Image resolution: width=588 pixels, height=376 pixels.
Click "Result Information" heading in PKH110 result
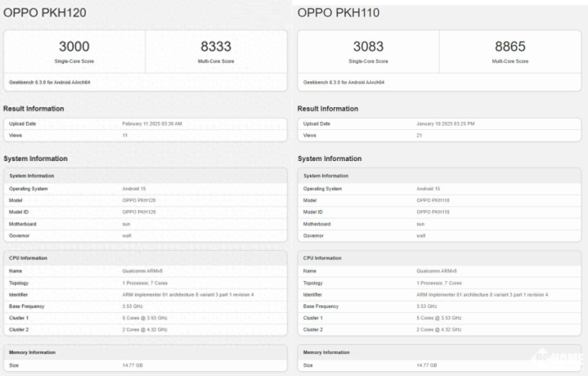(x=328, y=109)
